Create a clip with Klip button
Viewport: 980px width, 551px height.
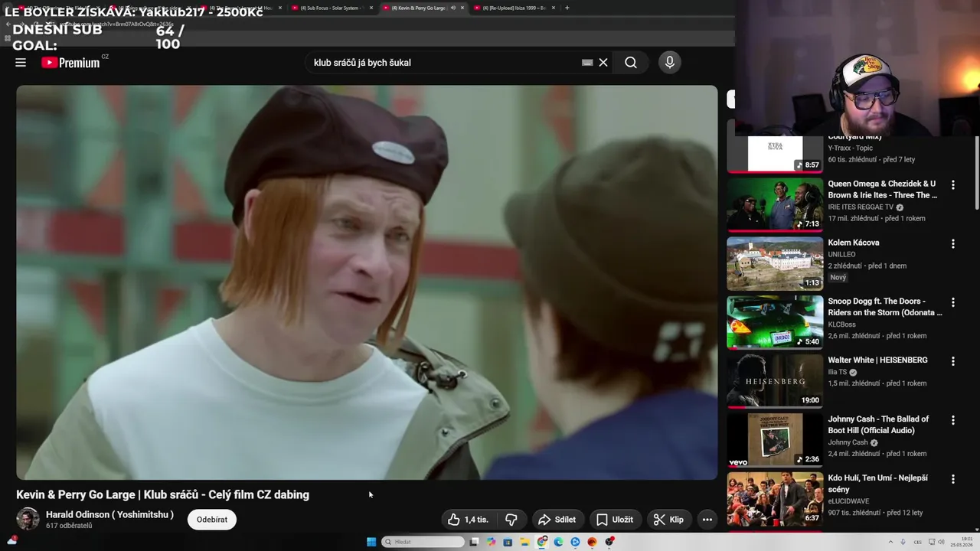coord(668,520)
